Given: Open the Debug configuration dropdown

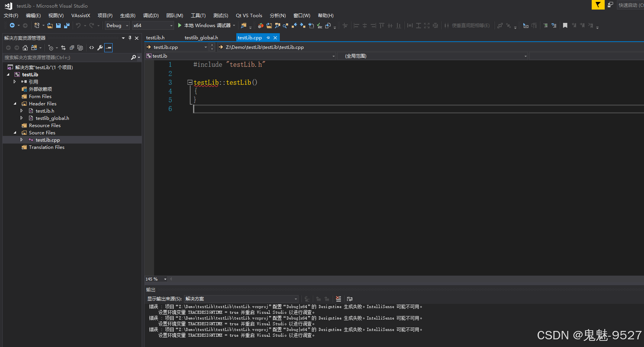Looking at the screenshot, I should click(x=116, y=25).
